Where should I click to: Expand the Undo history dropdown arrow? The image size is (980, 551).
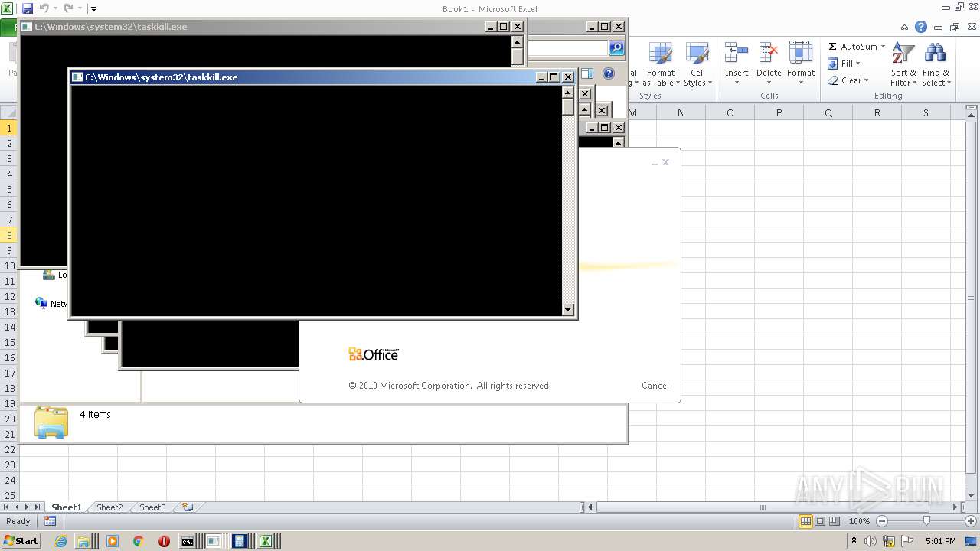pos(55,9)
